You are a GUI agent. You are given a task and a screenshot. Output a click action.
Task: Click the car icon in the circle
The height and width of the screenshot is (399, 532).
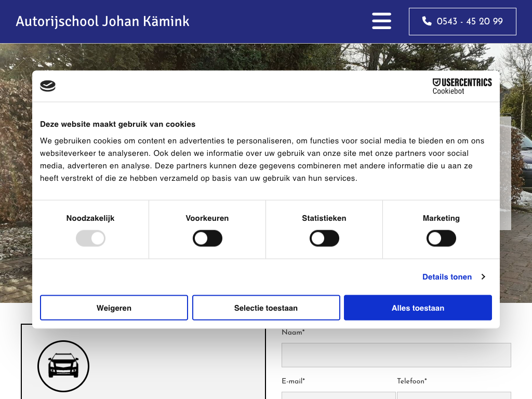coord(63,366)
